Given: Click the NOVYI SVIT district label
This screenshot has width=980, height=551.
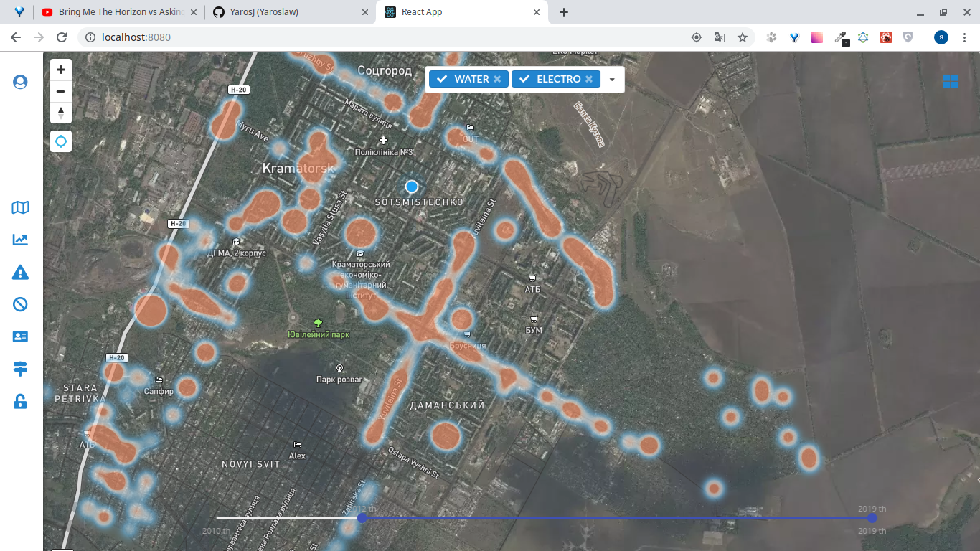Looking at the screenshot, I should [250, 464].
